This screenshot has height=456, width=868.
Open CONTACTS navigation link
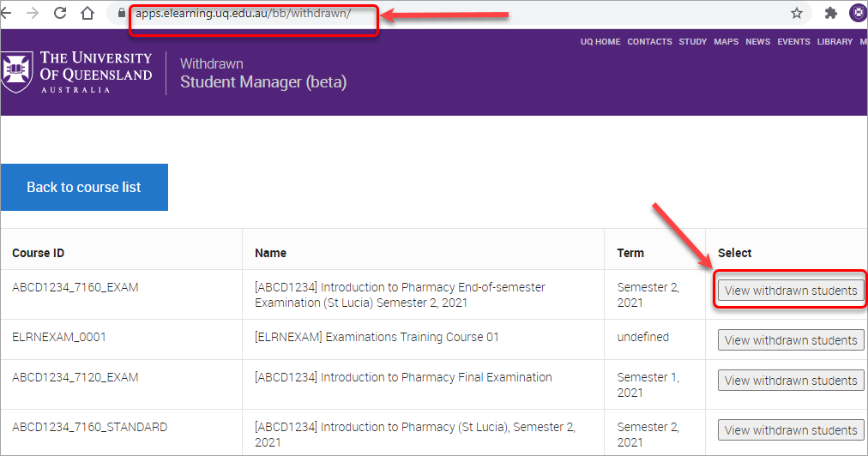coord(649,41)
